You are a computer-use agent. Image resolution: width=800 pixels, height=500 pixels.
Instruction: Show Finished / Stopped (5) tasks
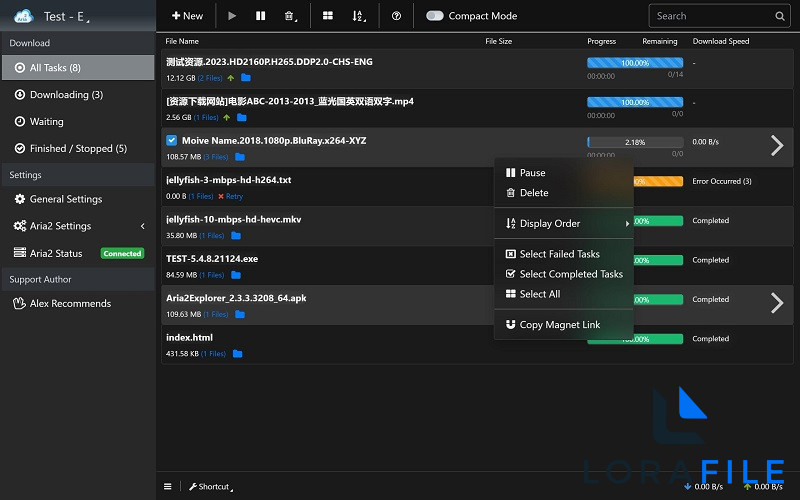click(78, 148)
